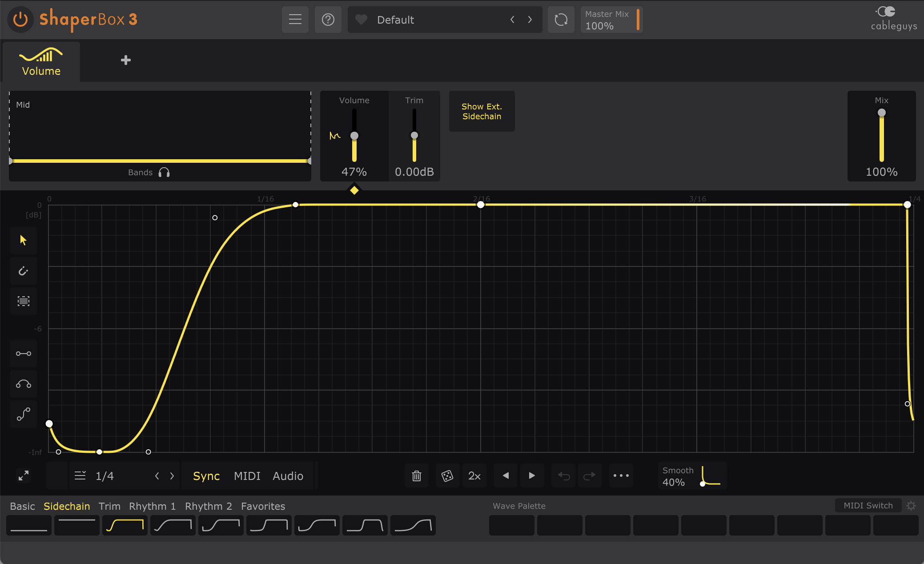Activate the rectangle selection tool

pyautogui.click(x=23, y=301)
